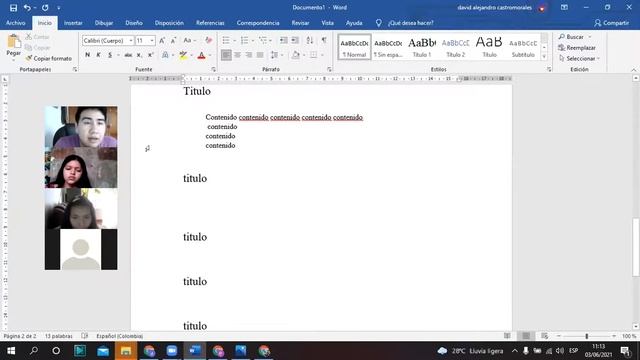This screenshot has width=640, height=360.
Task: Click the Cortar button
Action: point(37,37)
